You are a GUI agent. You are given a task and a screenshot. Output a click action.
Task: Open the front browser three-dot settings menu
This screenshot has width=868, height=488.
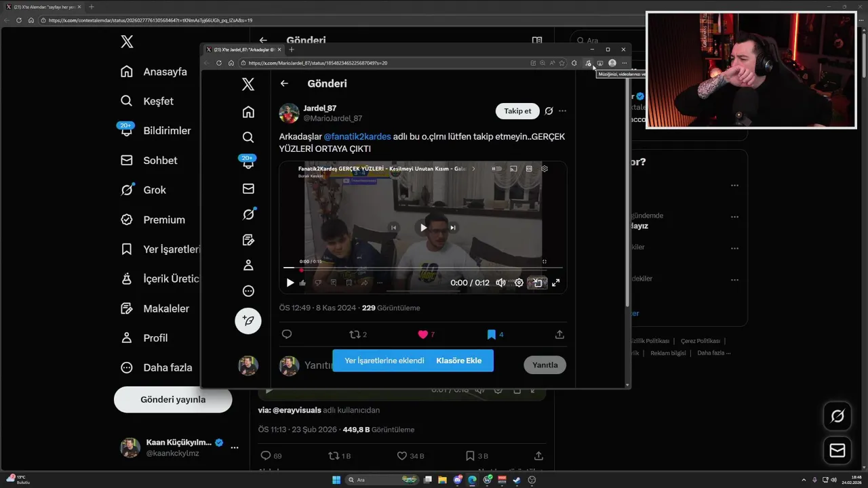(624, 63)
